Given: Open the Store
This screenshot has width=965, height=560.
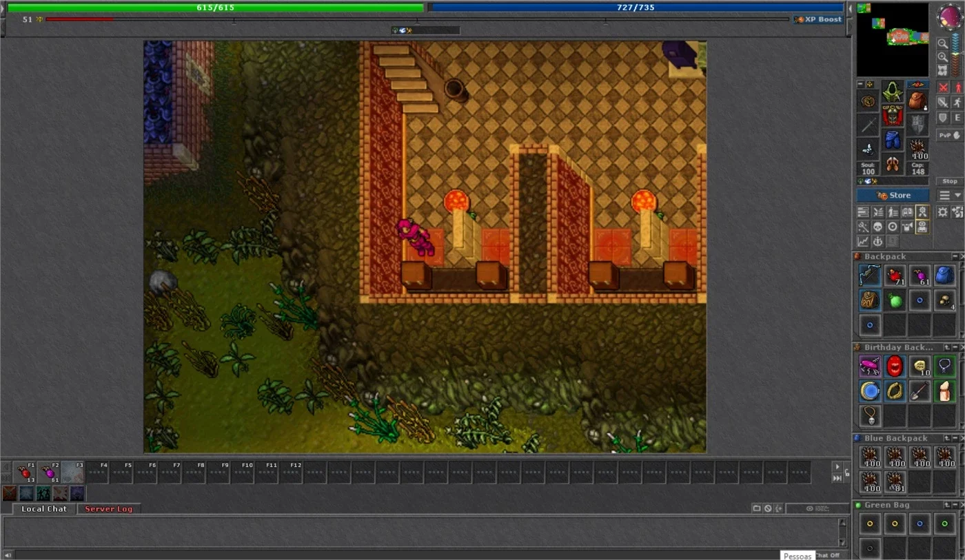Looking at the screenshot, I should coord(893,196).
